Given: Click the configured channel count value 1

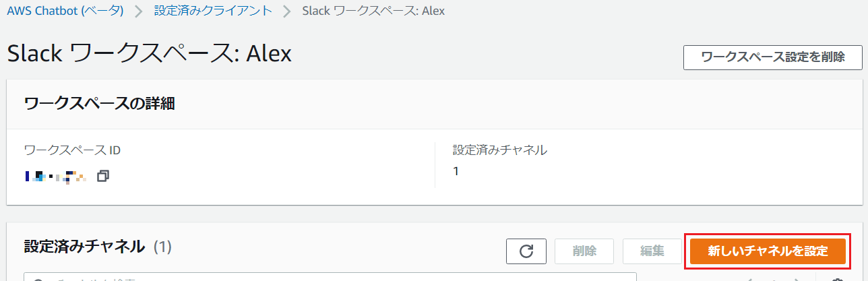Looking at the screenshot, I should [x=456, y=171].
